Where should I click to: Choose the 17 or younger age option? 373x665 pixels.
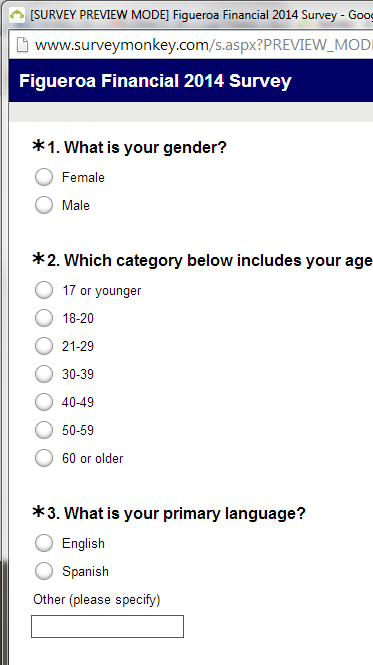(x=44, y=291)
